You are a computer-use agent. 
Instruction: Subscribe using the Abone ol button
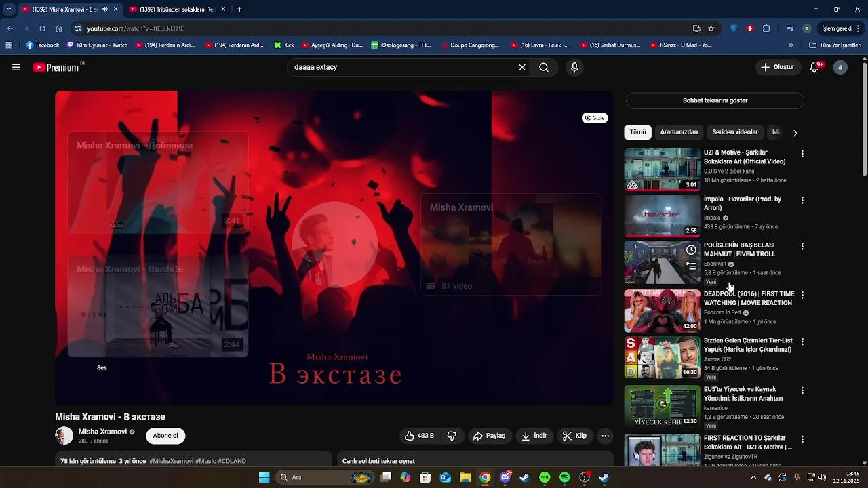pyautogui.click(x=165, y=436)
